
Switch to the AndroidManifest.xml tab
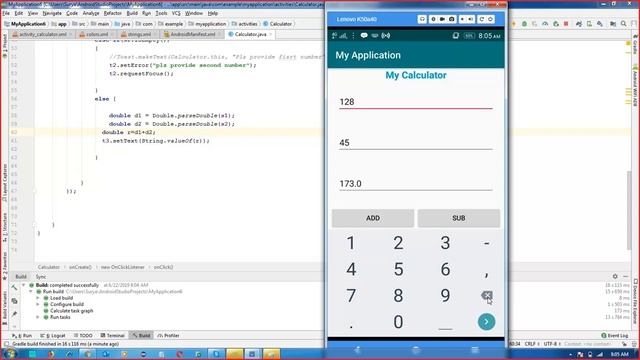192,34
